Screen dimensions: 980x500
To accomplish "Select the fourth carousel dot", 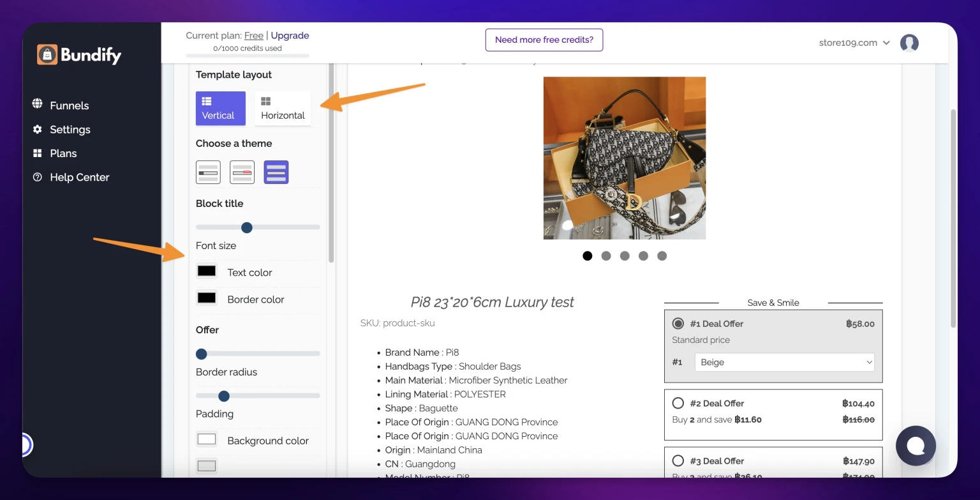I will click(x=643, y=256).
